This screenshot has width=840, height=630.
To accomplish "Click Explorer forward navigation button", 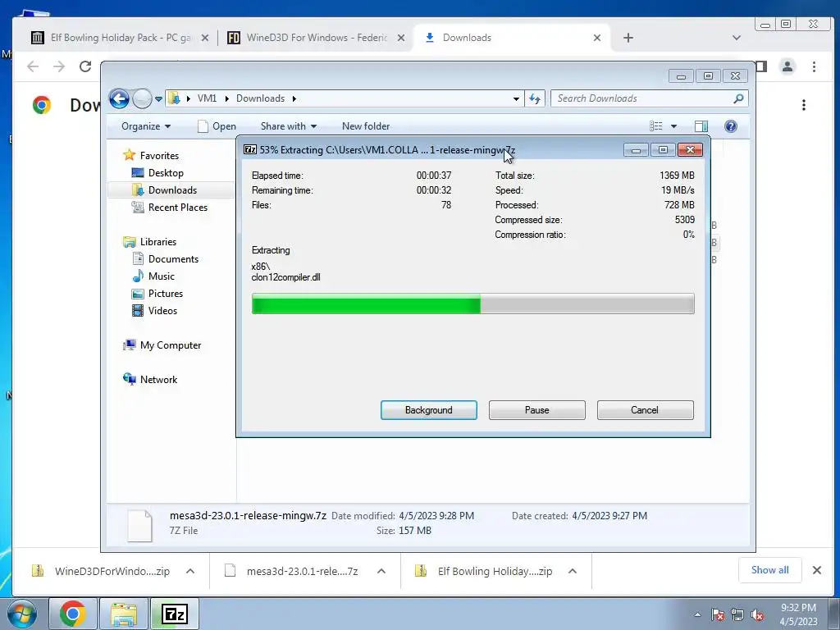I will [142, 98].
